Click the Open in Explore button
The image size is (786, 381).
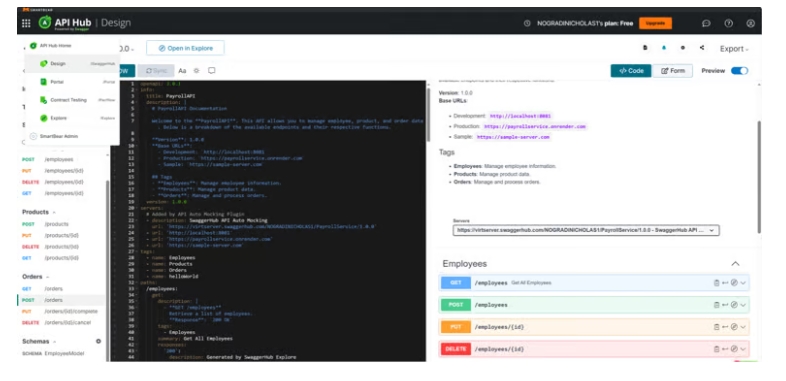(185, 48)
